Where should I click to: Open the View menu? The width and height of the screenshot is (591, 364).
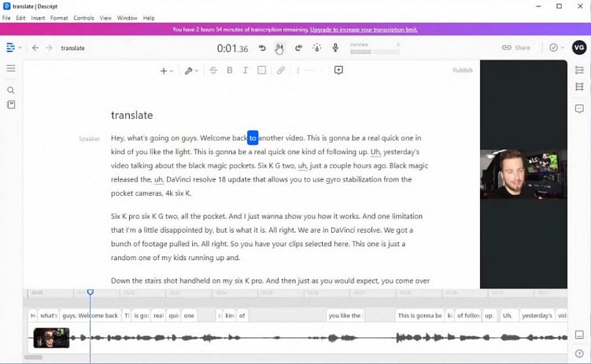click(105, 18)
